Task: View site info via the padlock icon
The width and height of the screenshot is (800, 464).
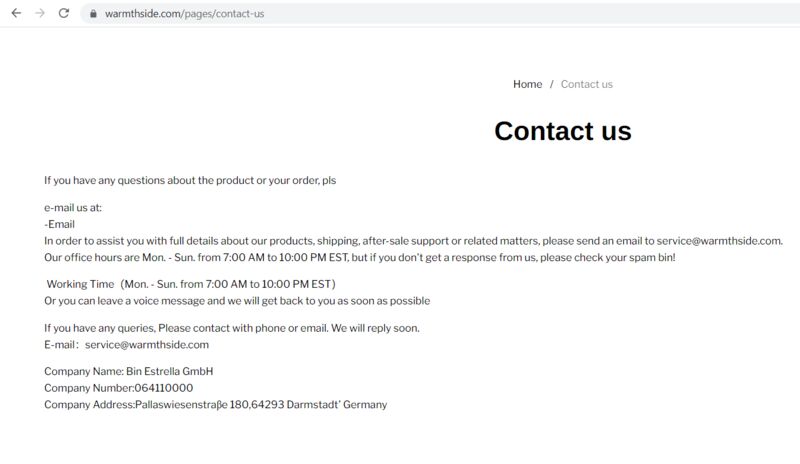Action: pyautogui.click(x=93, y=14)
